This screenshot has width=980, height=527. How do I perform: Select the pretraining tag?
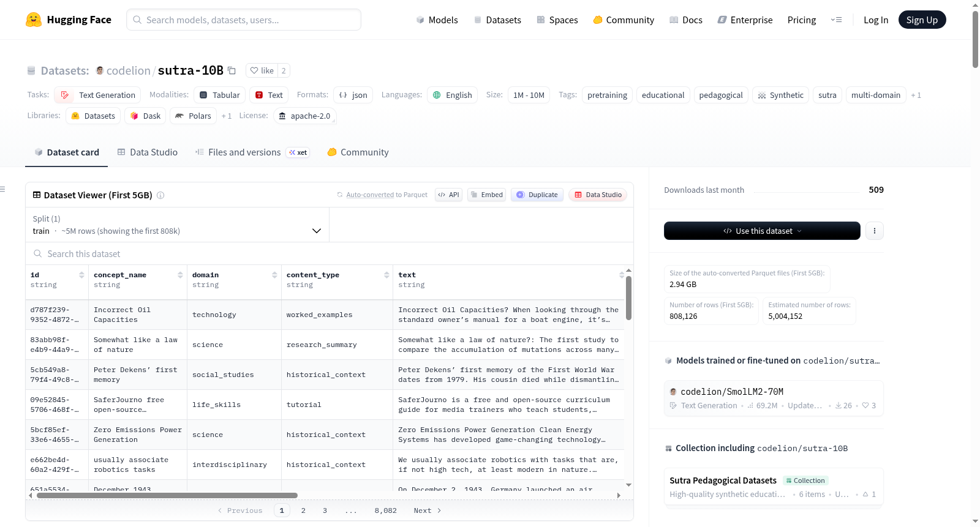point(607,95)
